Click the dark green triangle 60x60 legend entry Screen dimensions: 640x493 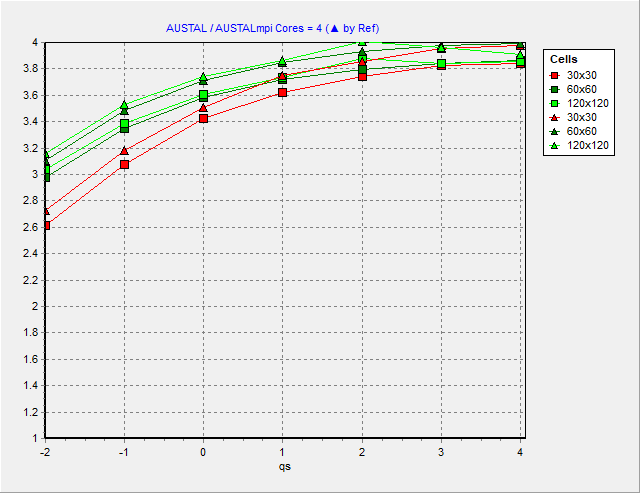(x=574, y=131)
